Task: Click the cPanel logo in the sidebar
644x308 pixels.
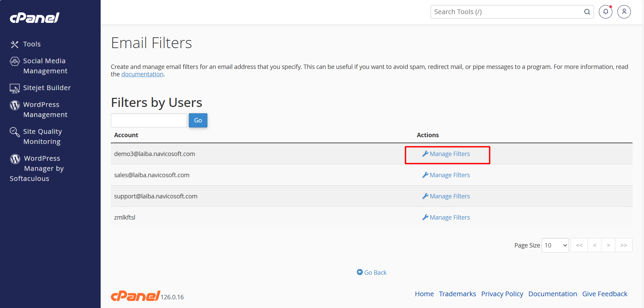Action: coord(34,18)
